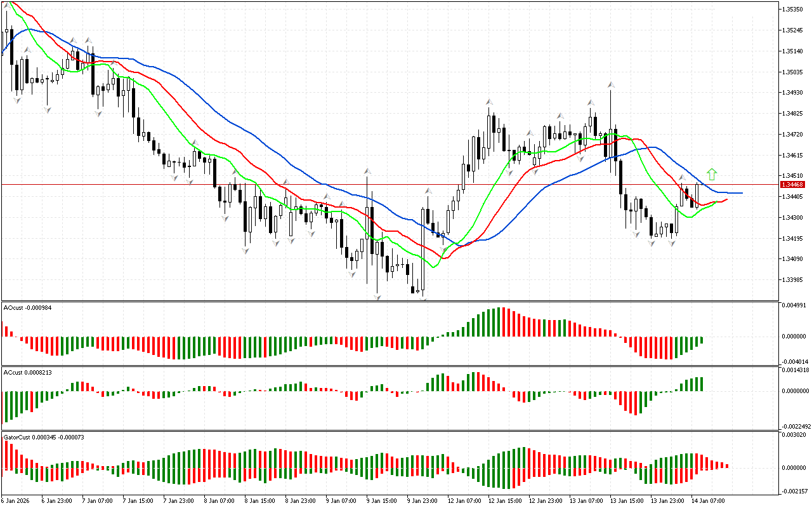Image resolution: width=812 pixels, height=508 pixels.
Task: Click the 1.33985 price scale value
Action: pos(793,280)
